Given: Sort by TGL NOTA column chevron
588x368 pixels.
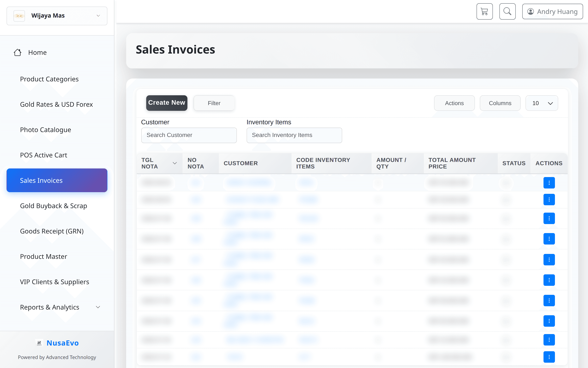Looking at the screenshot, I should tap(174, 163).
